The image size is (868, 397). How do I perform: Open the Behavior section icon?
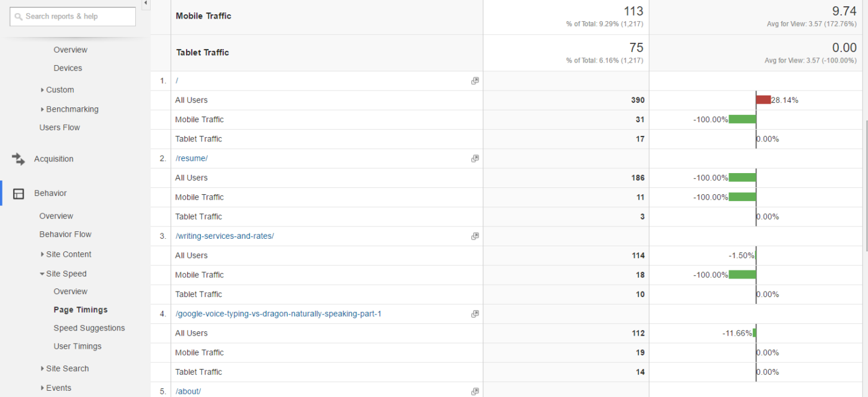pos(19,194)
